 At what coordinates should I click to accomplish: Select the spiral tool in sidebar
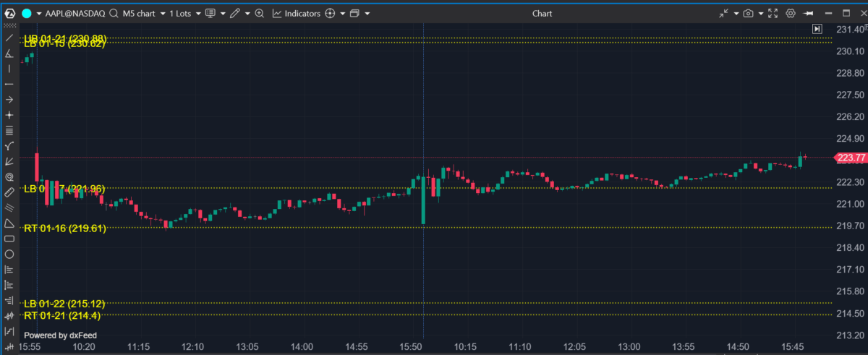(x=9, y=177)
